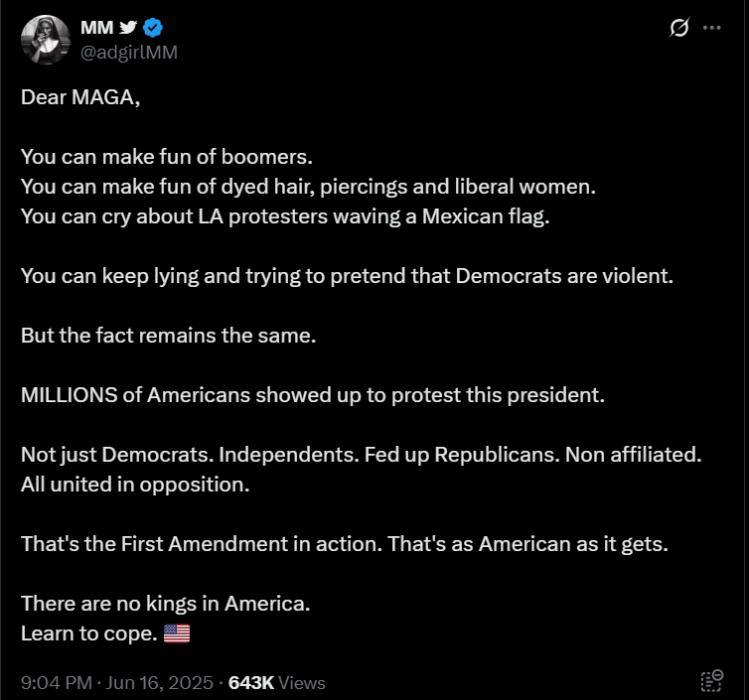Screen dimensions: 749x700
Task: Click "But the fact remains the same."
Action: 169,336
